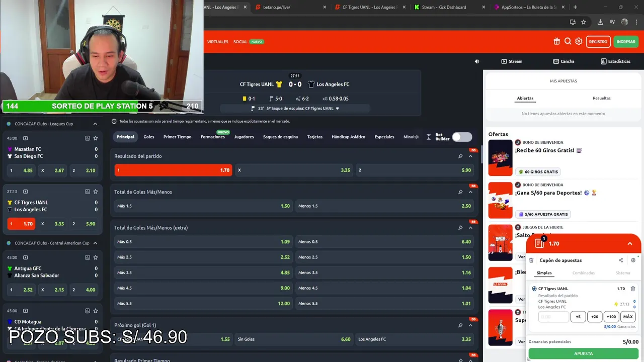Viewport: 644px width, 362px height.
Task: Switch to Goles market tab
Action: pos(149,137)
